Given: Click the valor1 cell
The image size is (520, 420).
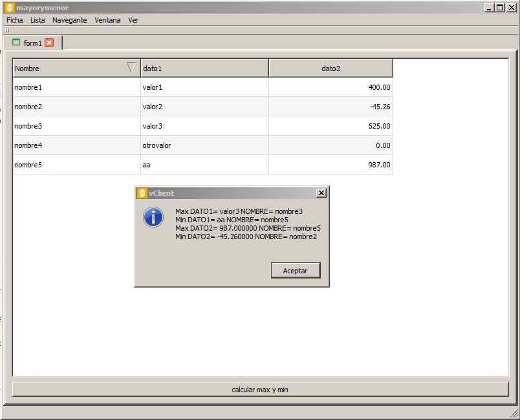Looking at the screenshot, I should pos(204,87).
